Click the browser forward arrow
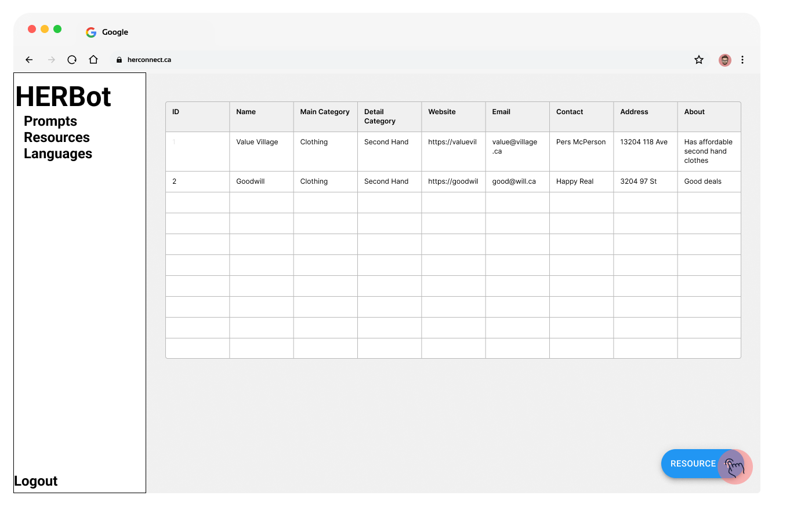 click(x=52, y=60)
